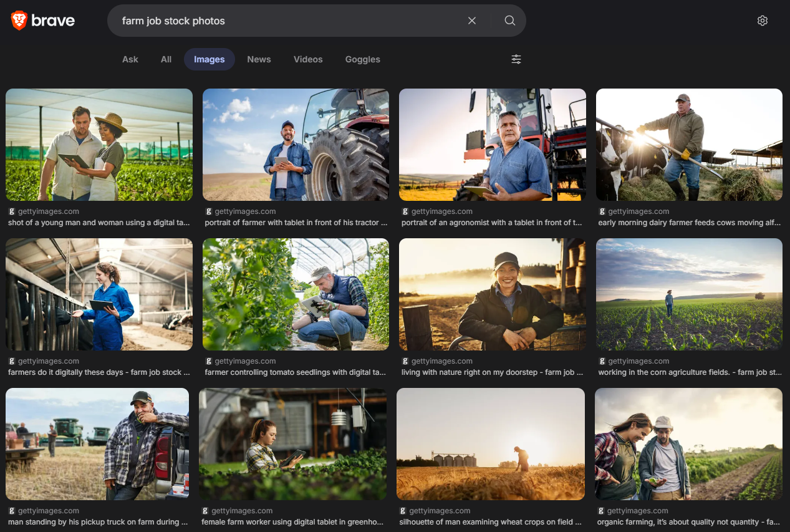Click gettyimages.com under female greenhouse worker photo

click(242, 511)
